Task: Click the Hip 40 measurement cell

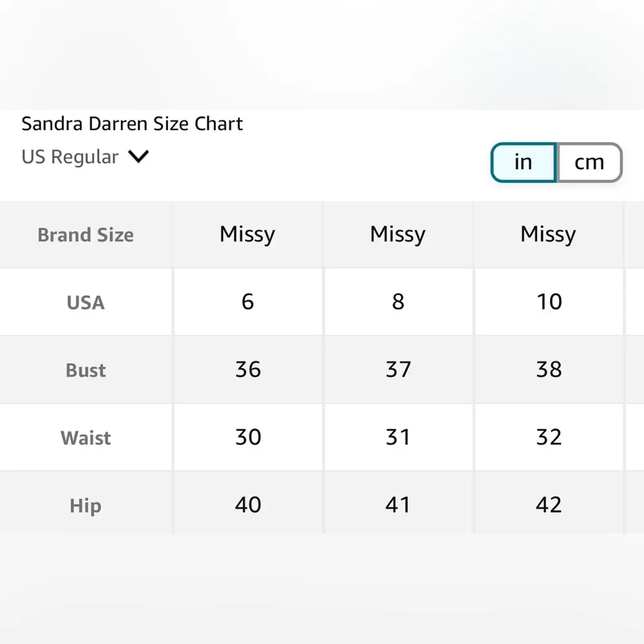Action: (x=248, y=505)
